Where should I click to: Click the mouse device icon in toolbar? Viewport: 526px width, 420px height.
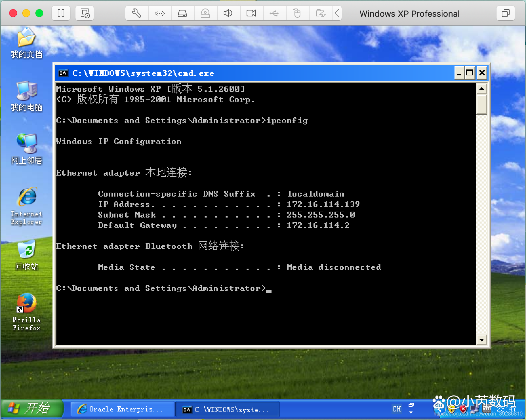(297, 13)
